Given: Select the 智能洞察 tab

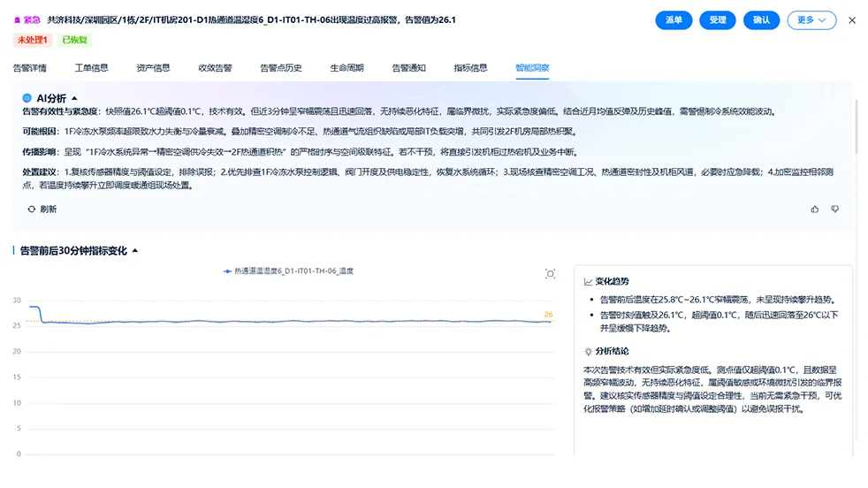Looking at the screenshot, I should coord(532,68).
